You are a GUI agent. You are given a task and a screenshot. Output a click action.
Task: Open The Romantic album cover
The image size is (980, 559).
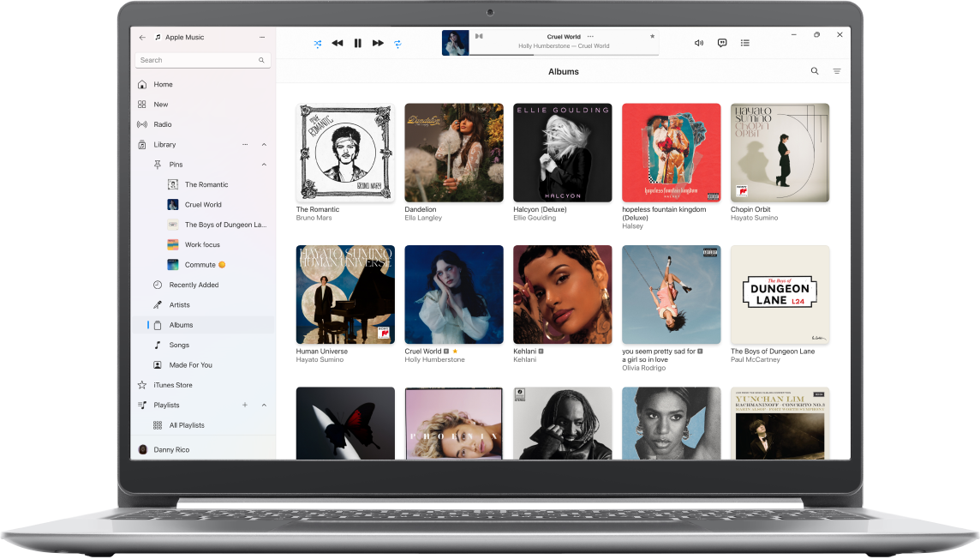[x=345, y=153]
